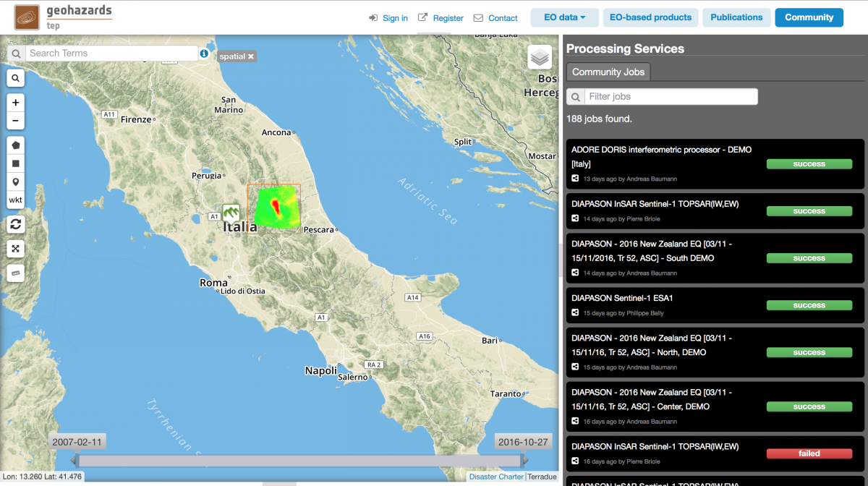Choose the point marker tool
The height and width of the screenshot is (486, 868).
pos(15,182)
